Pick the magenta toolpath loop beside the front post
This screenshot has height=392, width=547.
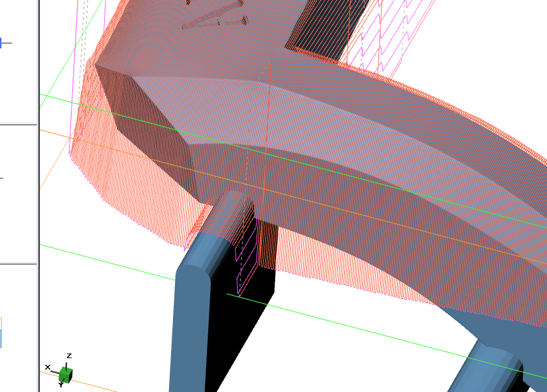(x=246, y=265)
